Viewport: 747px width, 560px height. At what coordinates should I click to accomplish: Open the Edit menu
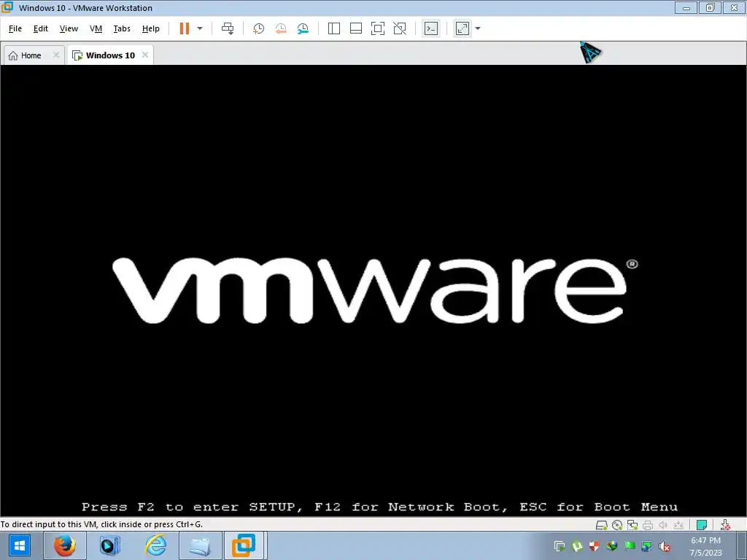point(41,28)
